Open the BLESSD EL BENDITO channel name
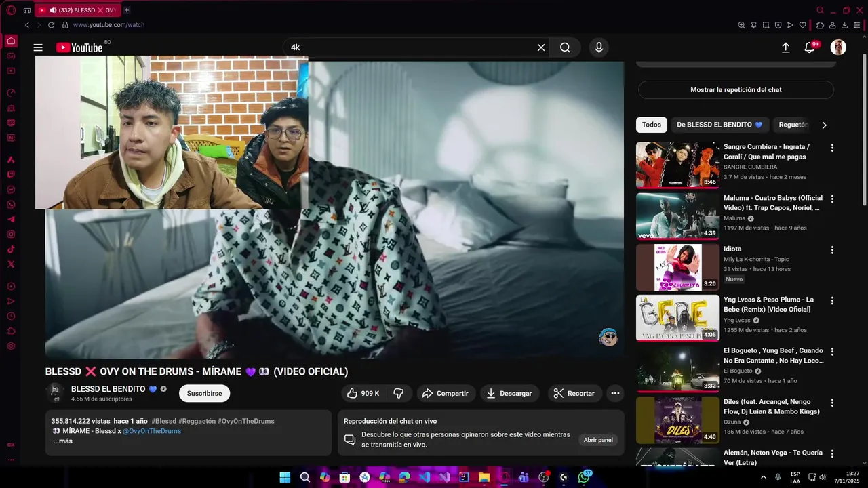 [x=108, y=389]
